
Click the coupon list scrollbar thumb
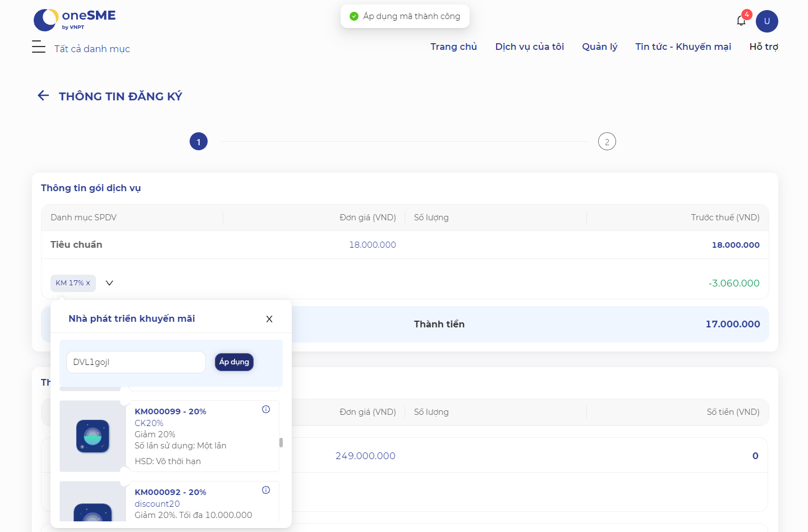point(281,442)
